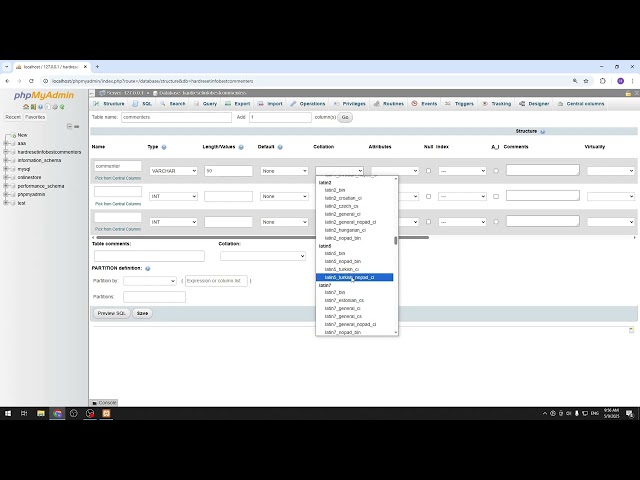
Task: Open the Partition by dropdown
Action: click(x=150, y=281)
